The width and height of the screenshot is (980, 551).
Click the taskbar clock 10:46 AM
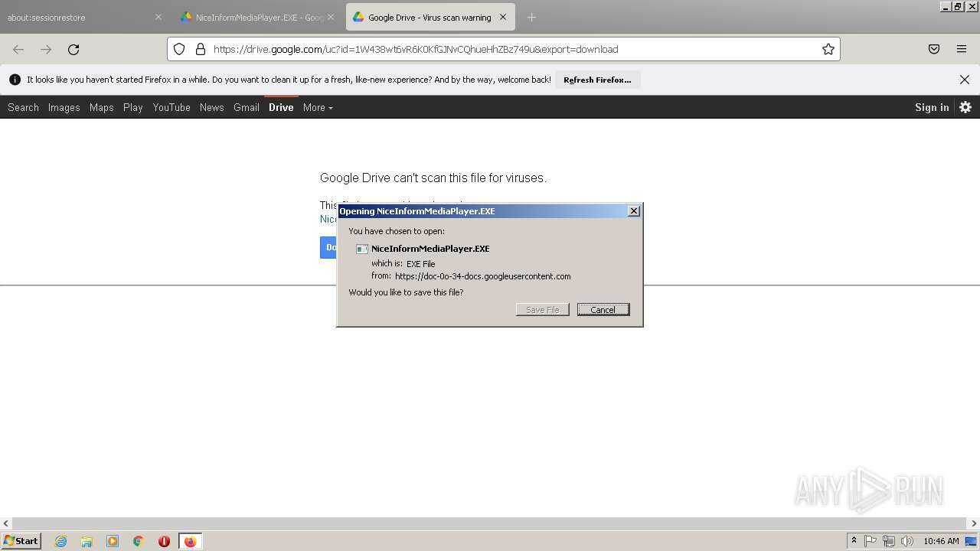941,541
